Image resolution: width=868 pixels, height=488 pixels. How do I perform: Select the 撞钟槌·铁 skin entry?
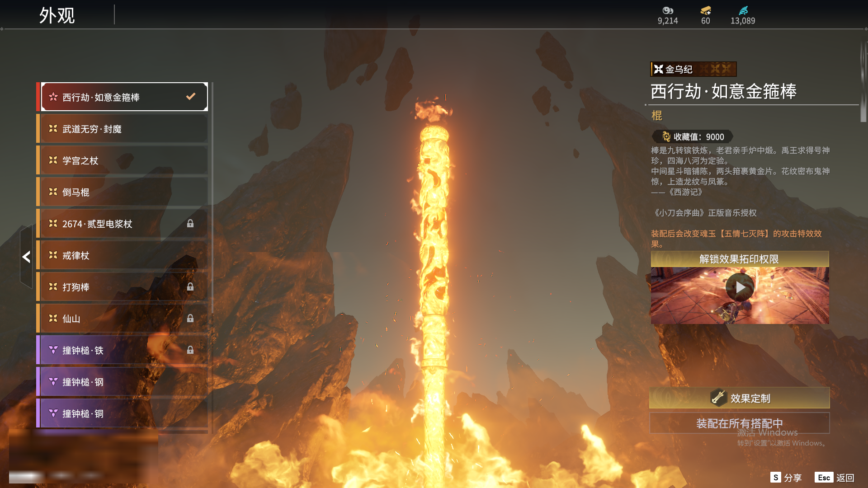(122, 350)
